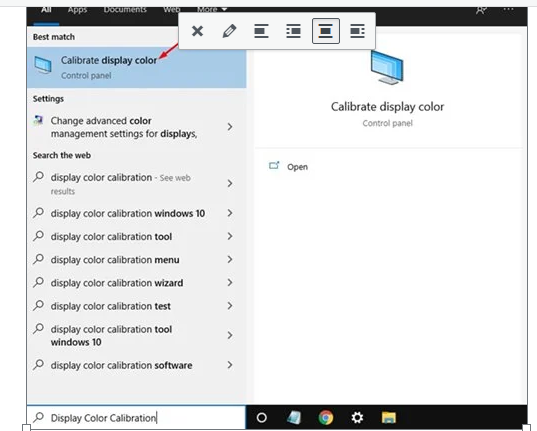Screen dimensions: 537x431
Task: Select 'display color calibration - See web results' text
Action: (x=121, y=184)
